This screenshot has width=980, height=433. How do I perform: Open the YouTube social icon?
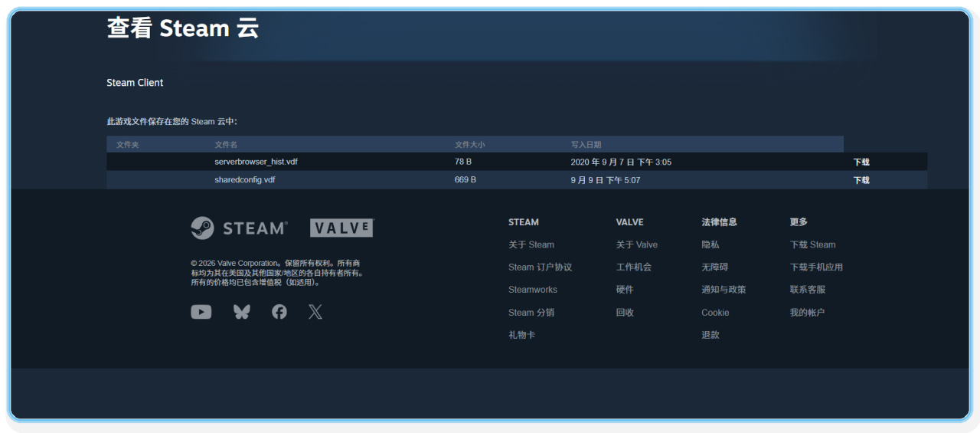pyautogui.click(x=201, y=312)
